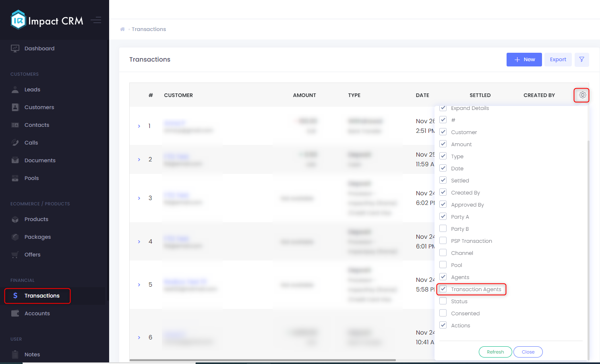Open the filter funnel icon
The width and height of the screenshot is (600, 364).
click(581, 59)
